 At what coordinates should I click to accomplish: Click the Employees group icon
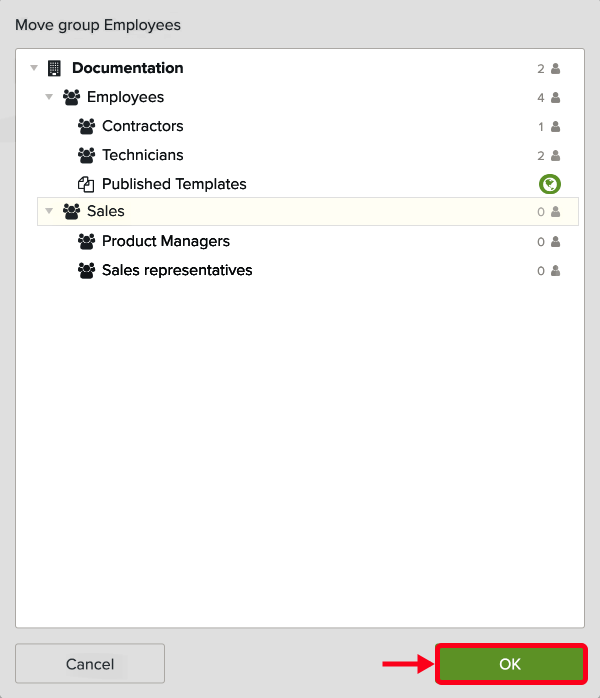71,97
